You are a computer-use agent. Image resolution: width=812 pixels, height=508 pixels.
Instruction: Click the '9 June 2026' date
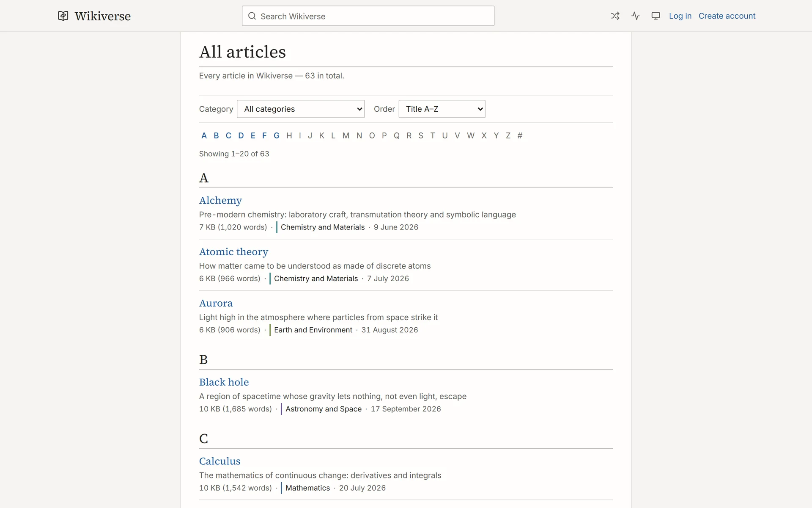[x=396, y=227]
